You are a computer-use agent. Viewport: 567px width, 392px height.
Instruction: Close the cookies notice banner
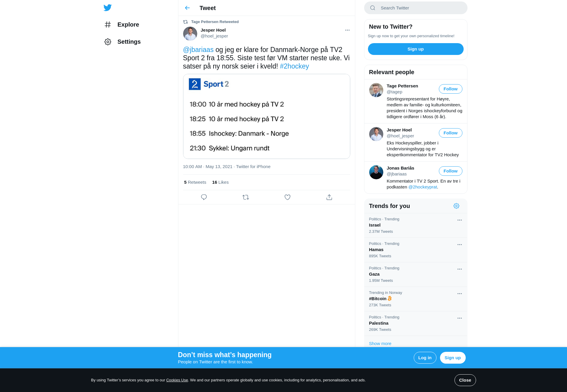coord(465,380)
